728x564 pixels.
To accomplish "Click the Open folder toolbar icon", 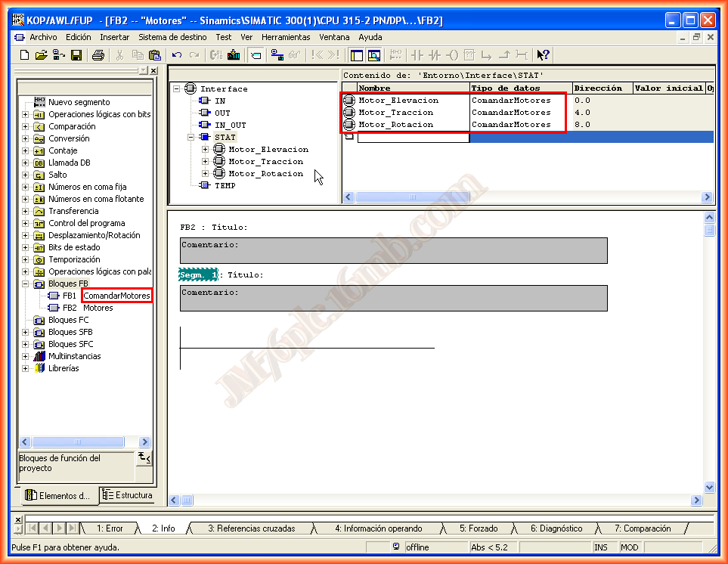I will click(41, 54).
